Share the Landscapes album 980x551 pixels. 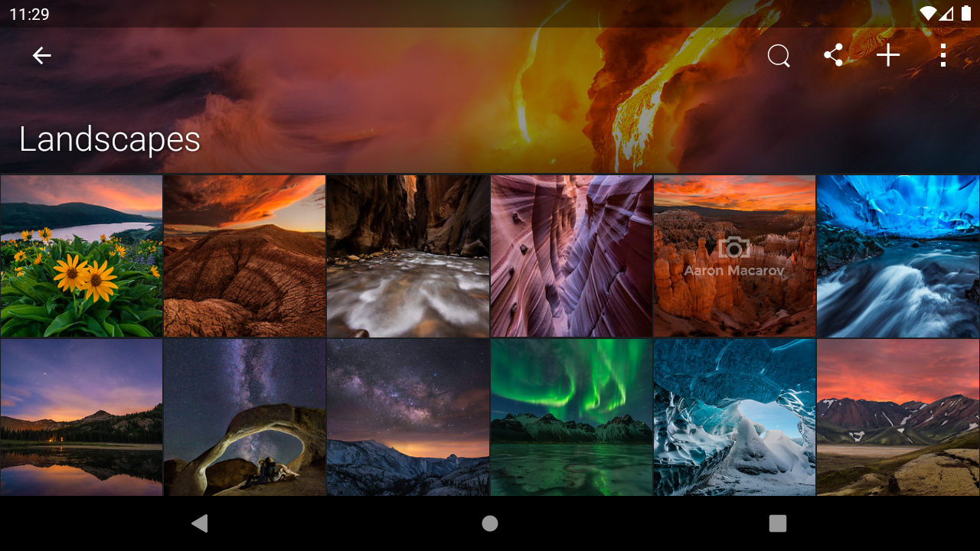tap(834, 55)
